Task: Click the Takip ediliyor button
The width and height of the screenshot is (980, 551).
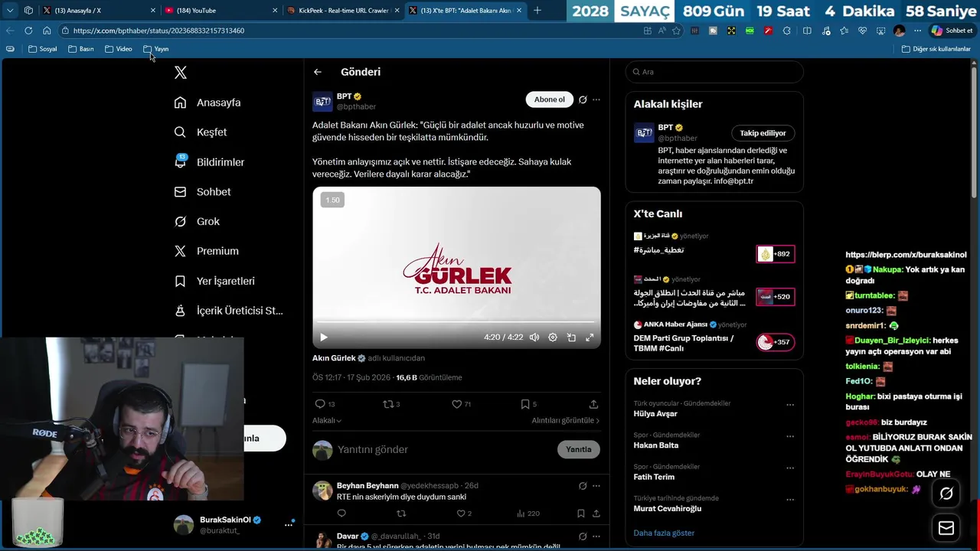Action: coord(763,133)
